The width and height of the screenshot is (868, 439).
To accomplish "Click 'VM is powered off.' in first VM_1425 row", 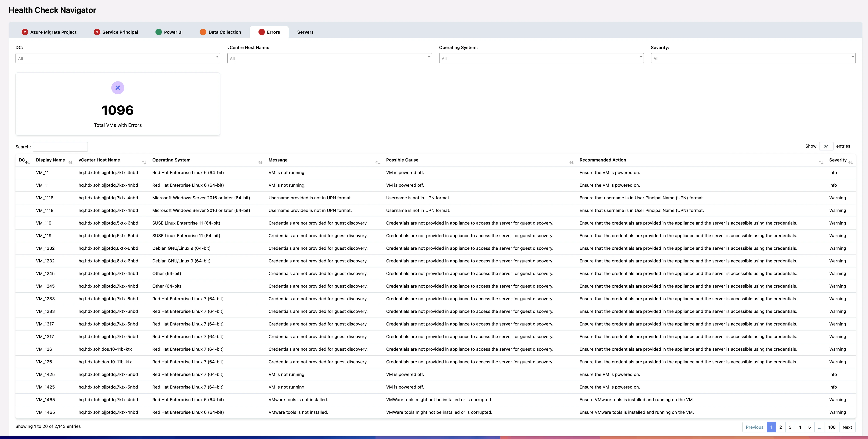I will click(x=405, y=374).
